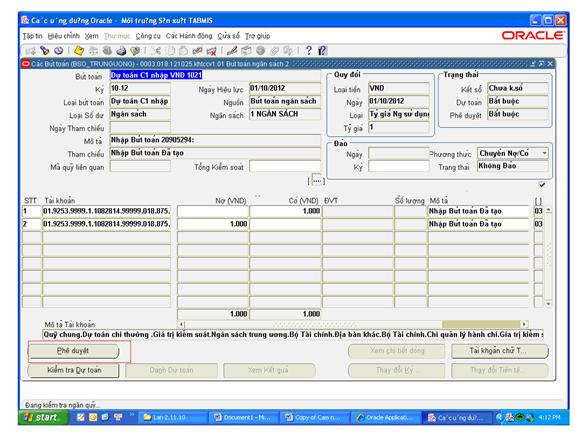Image resolution: width=575 pixels, height=434 pixels.
Task: Click the Oracle form icon in title bar
Action: coord(25,64)
